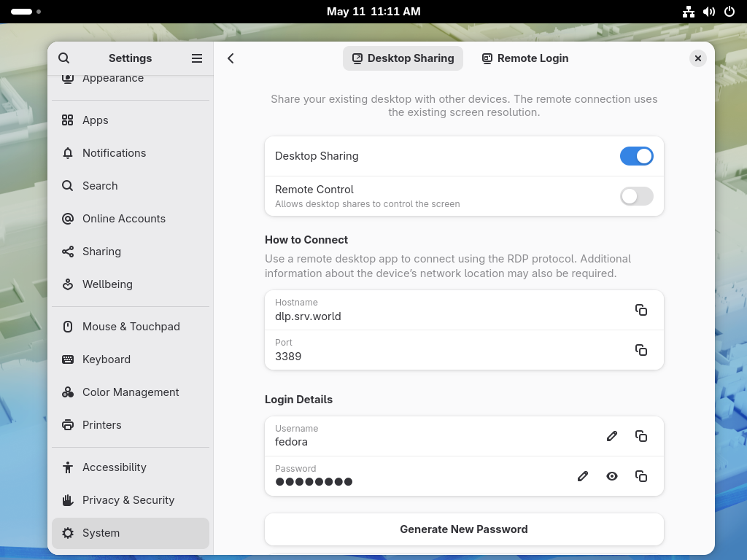Open Color Management settings

(131, 392)
